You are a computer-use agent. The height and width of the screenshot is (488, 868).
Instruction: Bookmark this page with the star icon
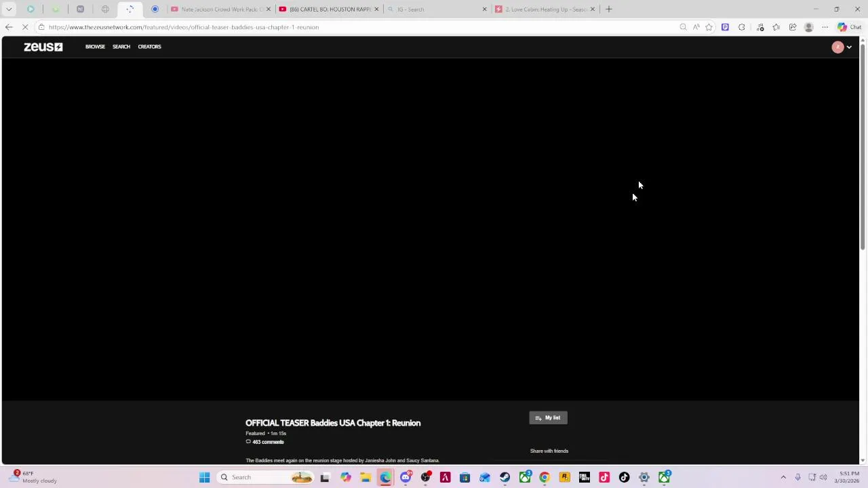coord(709,27)
